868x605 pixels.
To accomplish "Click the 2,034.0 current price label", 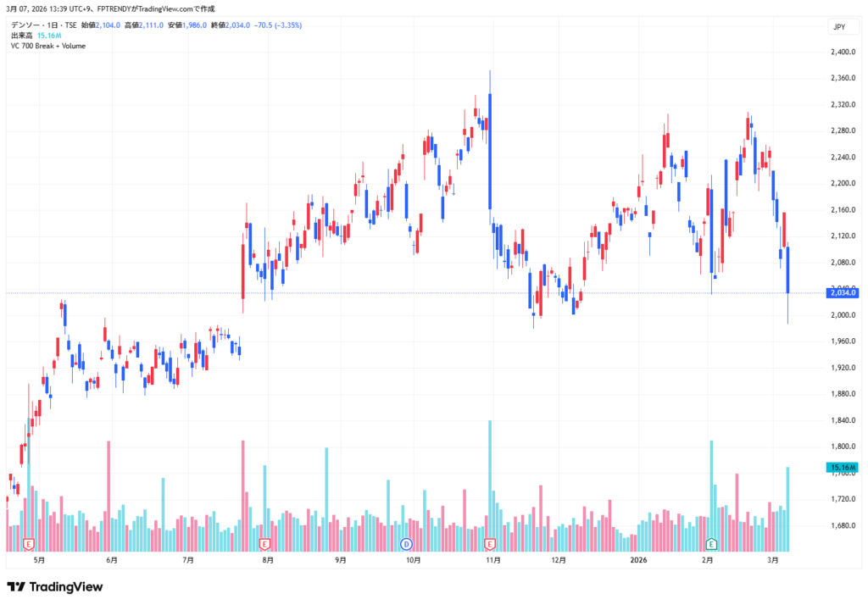I will (x=843, y=293).
